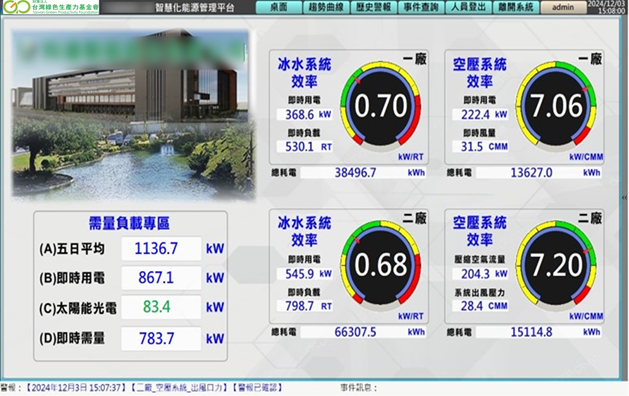This screenshot has height=396, width=629.
Task: Click the 離開系統 button
Action: click(x=515, y=7)
